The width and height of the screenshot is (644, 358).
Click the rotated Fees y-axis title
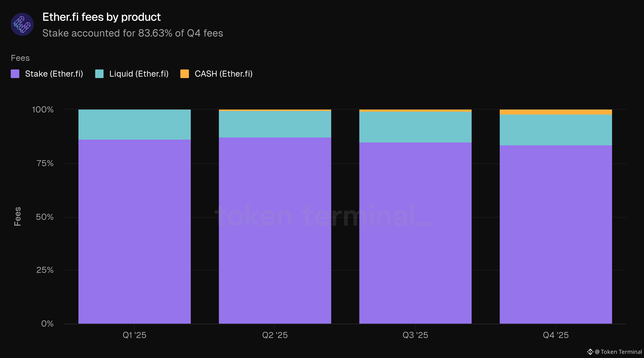point(17,216)
